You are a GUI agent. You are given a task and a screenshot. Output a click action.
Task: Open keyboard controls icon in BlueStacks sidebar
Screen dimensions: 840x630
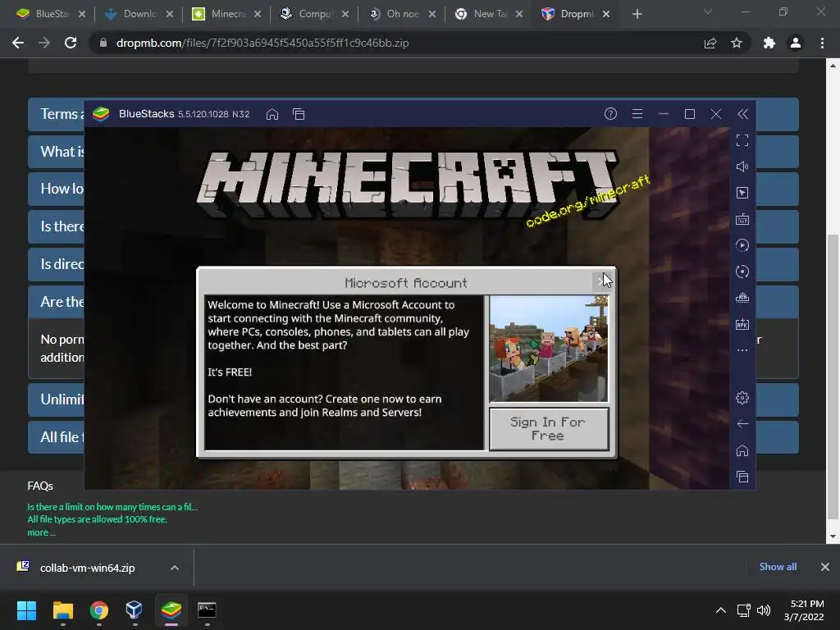coord(742,219)
